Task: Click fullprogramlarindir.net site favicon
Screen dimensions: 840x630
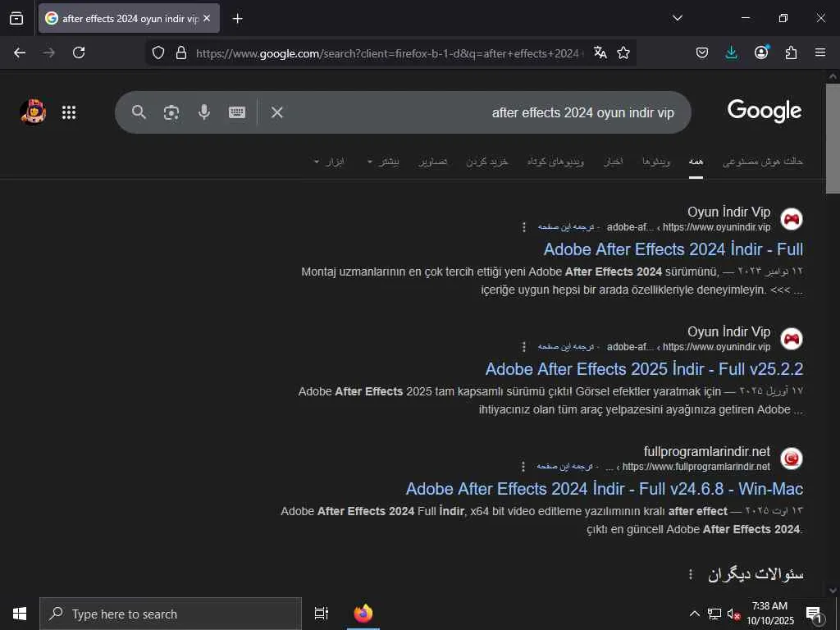Action: coord(792,458)
